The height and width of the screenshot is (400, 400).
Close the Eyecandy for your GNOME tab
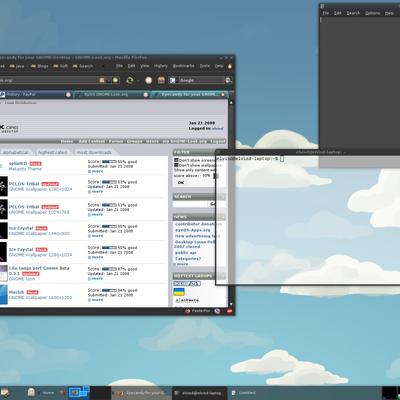pyautogui.click(x=223, y=95)
